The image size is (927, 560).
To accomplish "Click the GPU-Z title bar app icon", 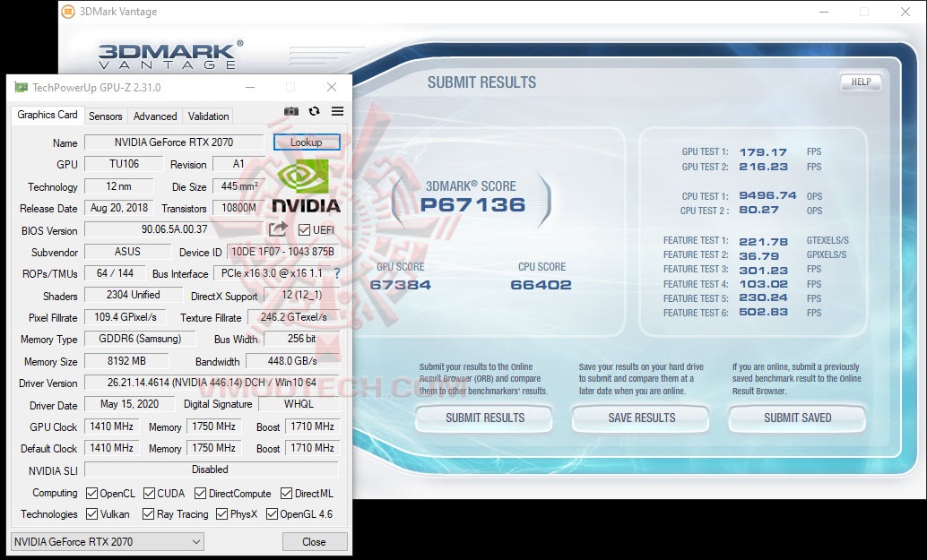I will pos(22,88).
